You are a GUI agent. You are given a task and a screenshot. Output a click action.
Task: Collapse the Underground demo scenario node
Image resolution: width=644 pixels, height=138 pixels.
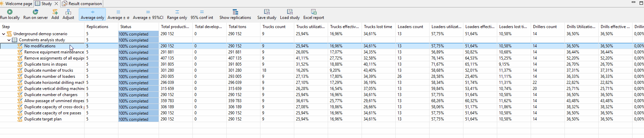[3, 34]
